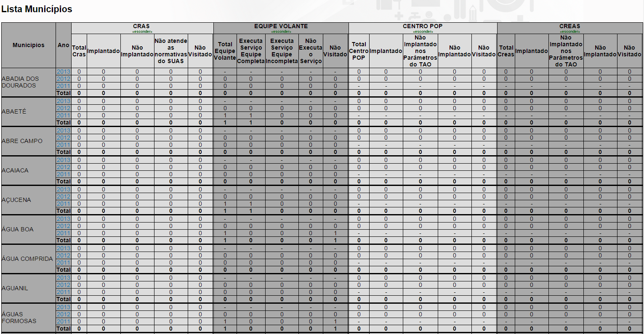Click the Implantado header under CREAS
The height and width of the screenshot is (334, 644).
point(532,51)
